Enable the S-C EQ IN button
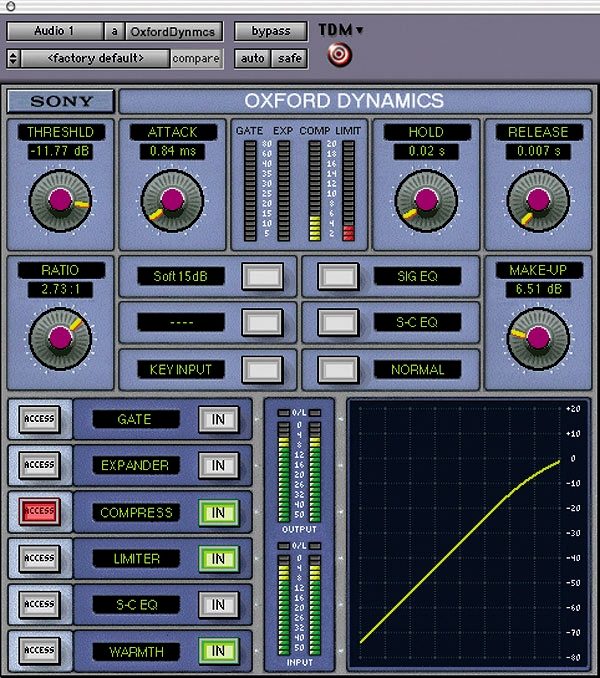The image size is (600, 678). coord(218,605)
